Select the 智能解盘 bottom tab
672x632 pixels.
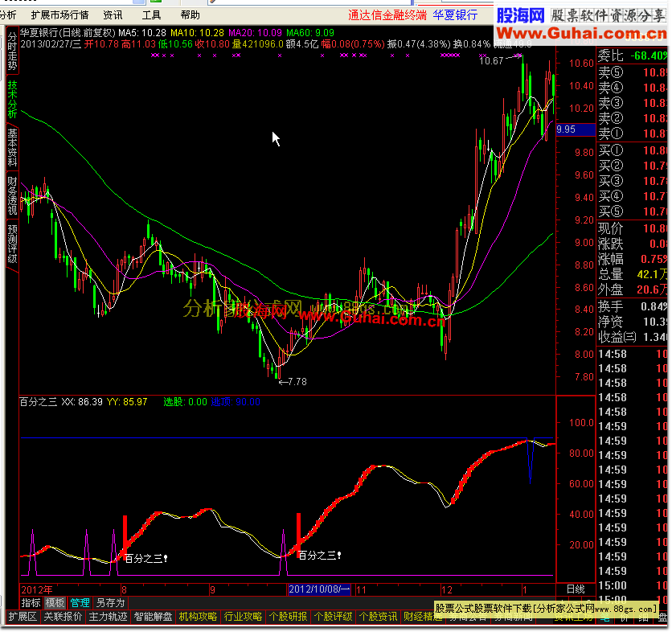tap(153, 617)
